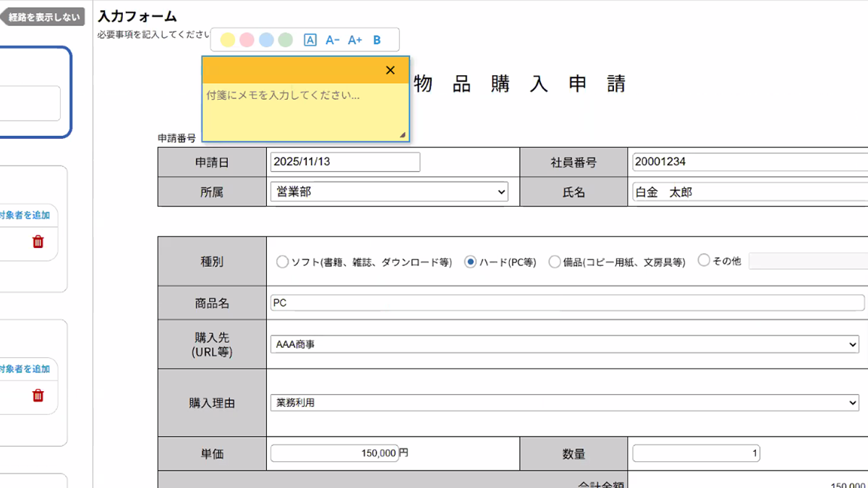Pick the blue sticky note color

click(266, 40)
